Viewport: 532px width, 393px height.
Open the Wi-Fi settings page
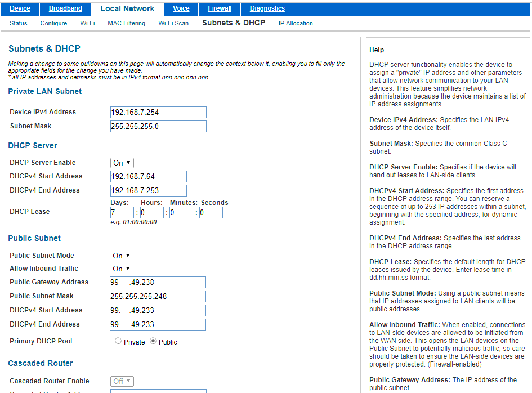pos(87,23)
